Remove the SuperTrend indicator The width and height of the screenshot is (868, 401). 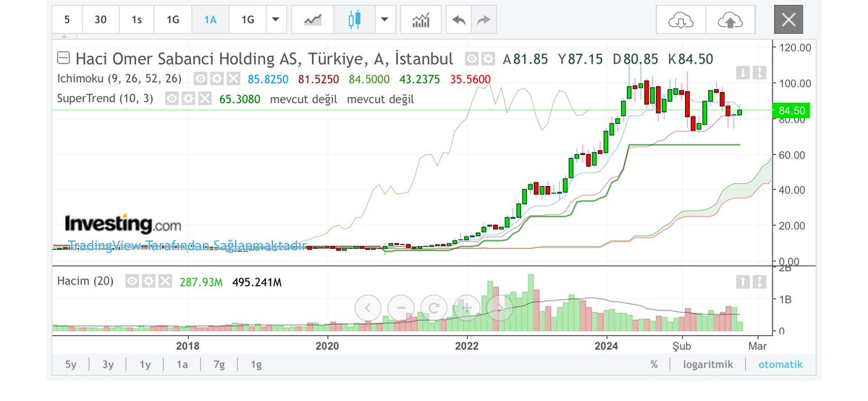pyautogui.click(x=206, y=98)
